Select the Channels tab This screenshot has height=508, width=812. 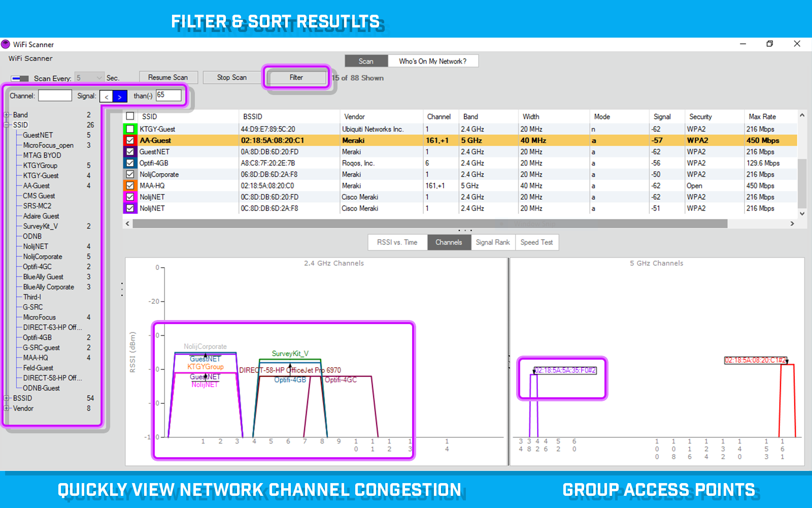(x=449, y=242)
